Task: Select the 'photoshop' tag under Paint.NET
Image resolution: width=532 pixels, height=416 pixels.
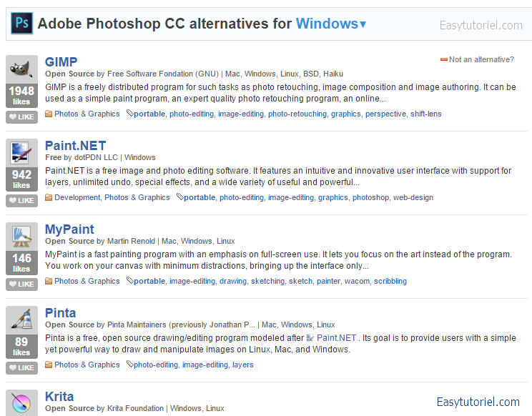Action: (x=370, y=198)
